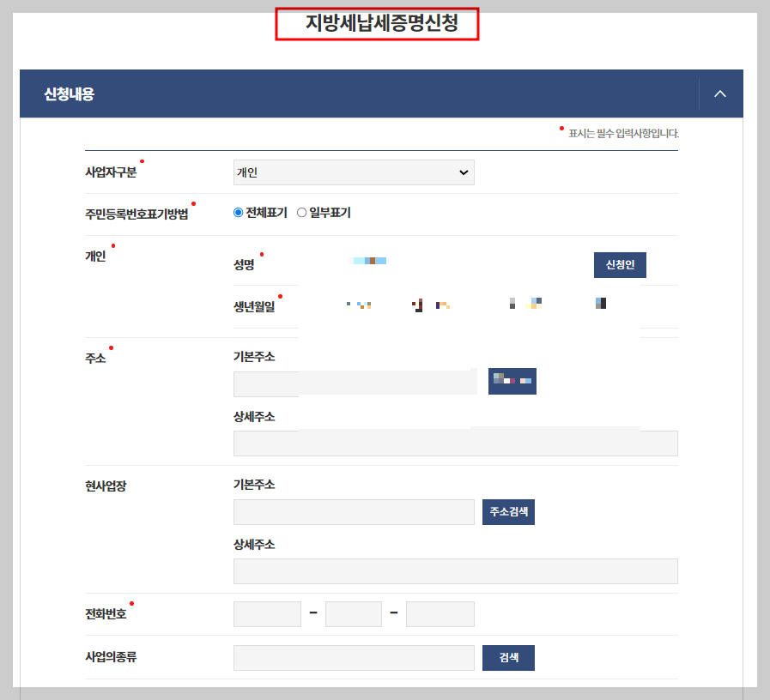
Task: Open the dropdown arrow on 개인 selector
Action: [x=465, y=172]
